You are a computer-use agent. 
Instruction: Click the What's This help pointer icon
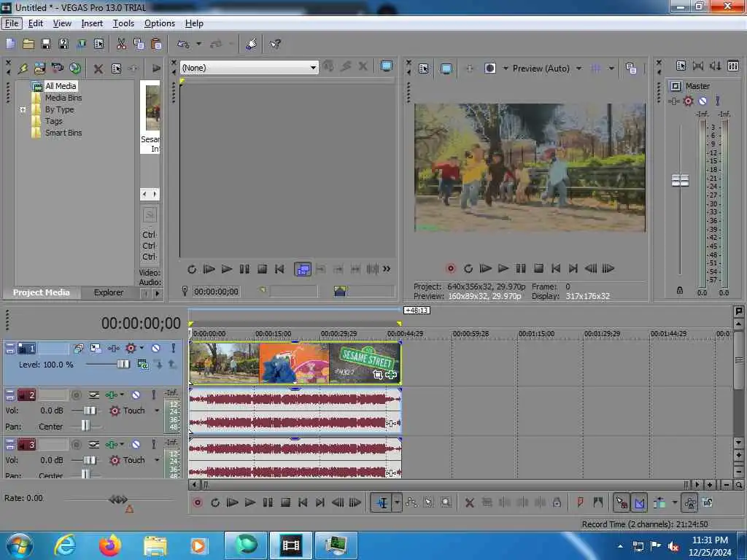275,44
